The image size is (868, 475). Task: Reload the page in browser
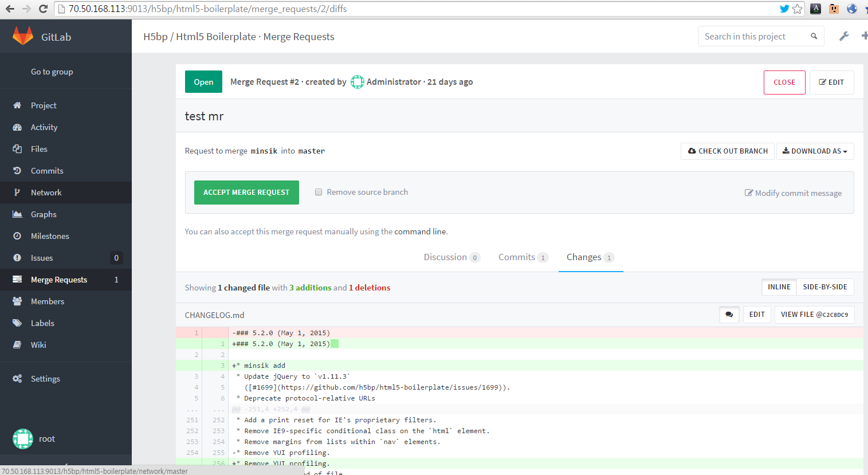[43, 9]
